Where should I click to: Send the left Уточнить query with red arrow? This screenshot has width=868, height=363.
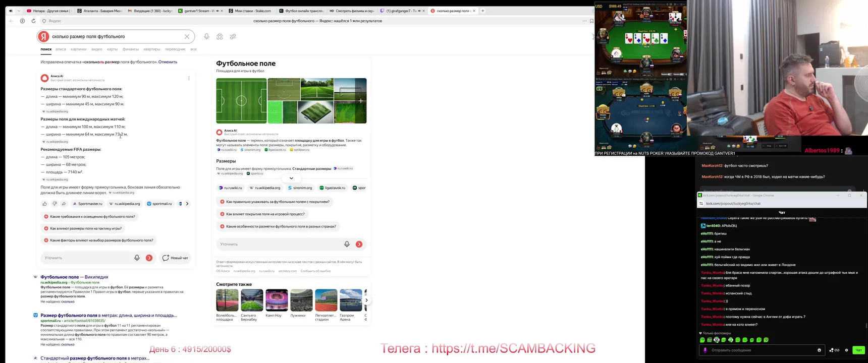click(149, 258)
